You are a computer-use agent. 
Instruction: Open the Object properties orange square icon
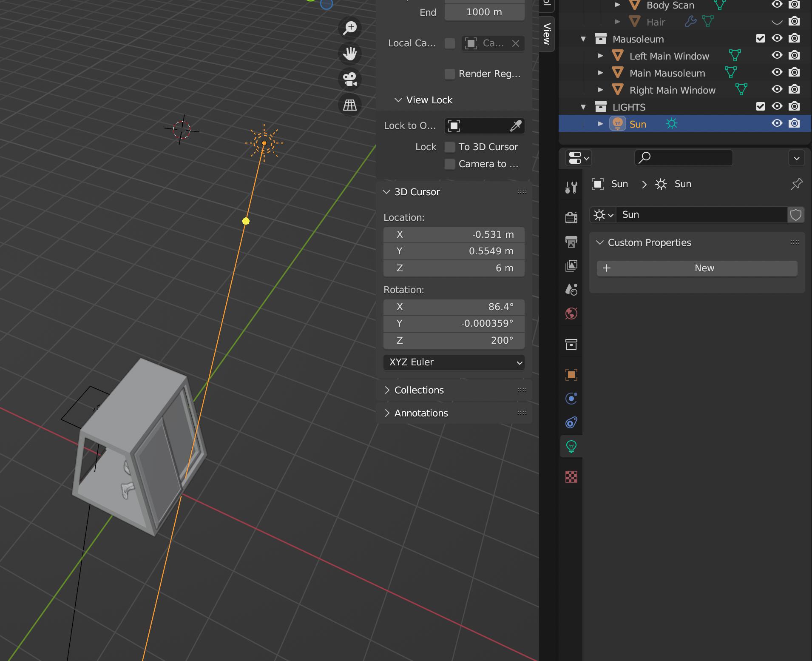point(571,375)
